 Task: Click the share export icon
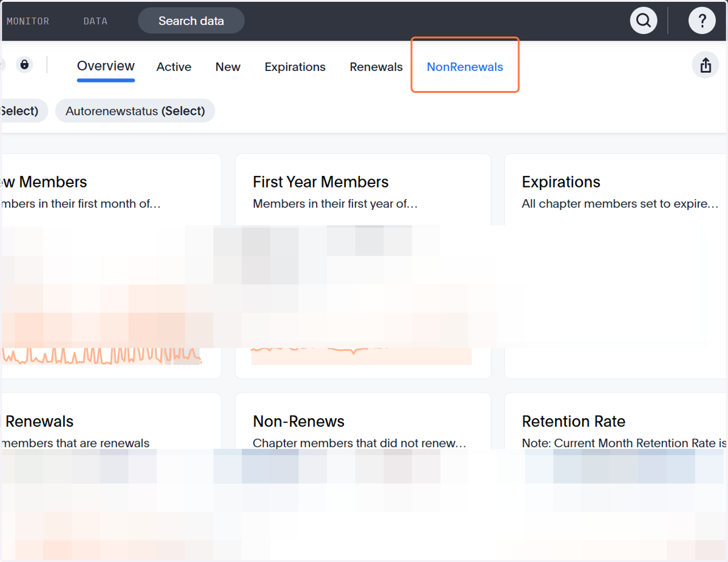click(706, 65)
